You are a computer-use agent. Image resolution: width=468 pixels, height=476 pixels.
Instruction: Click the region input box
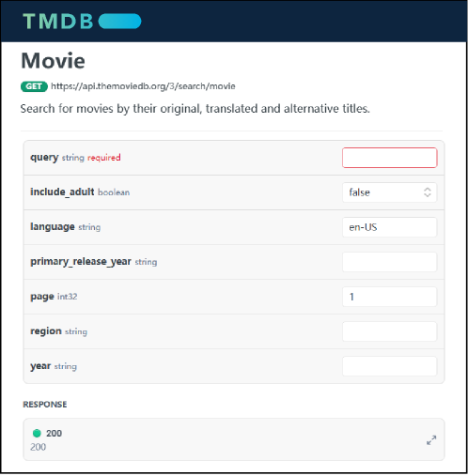tap(389, 331)
